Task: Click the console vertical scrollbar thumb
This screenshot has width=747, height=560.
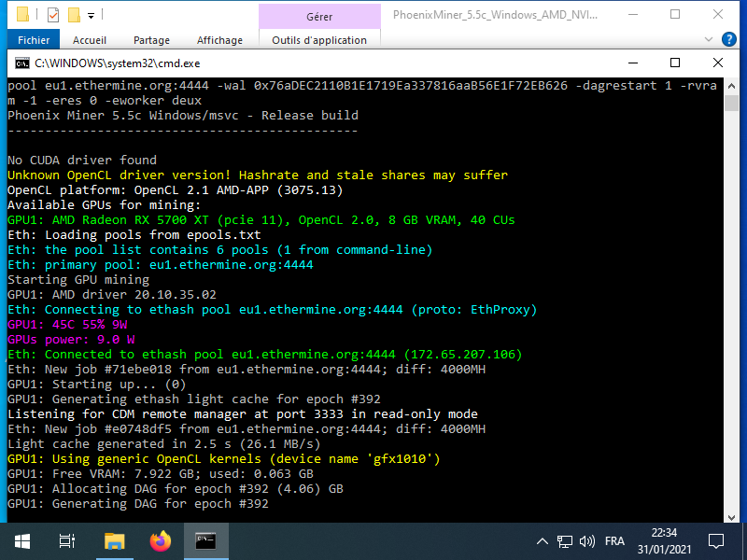Action: pos(731,103)
